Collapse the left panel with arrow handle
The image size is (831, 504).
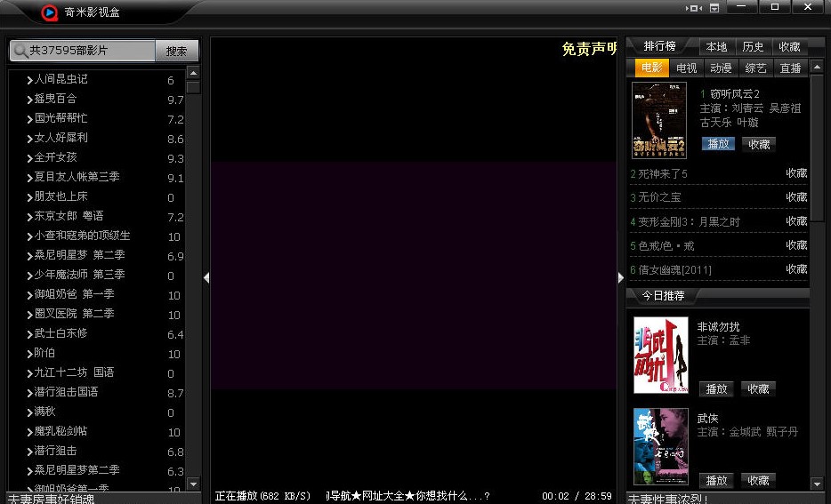[x=206, y=277]
